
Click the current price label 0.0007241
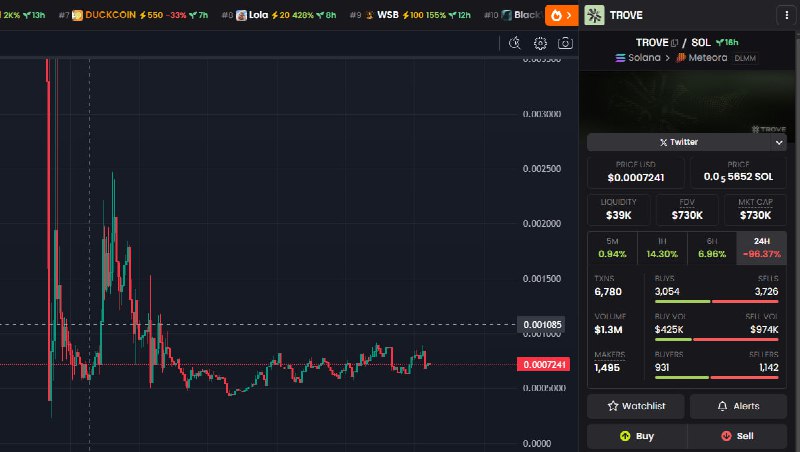[543, 364]
